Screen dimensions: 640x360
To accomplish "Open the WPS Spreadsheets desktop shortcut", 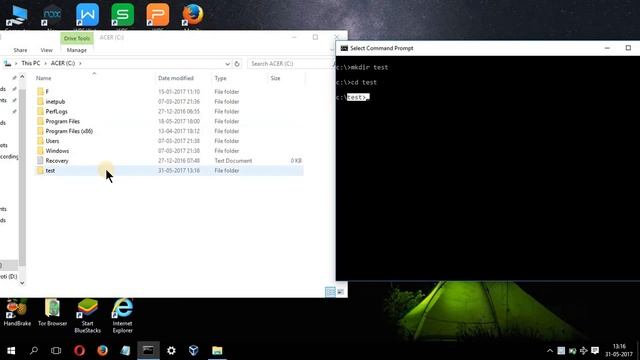I will click(122, 16).
